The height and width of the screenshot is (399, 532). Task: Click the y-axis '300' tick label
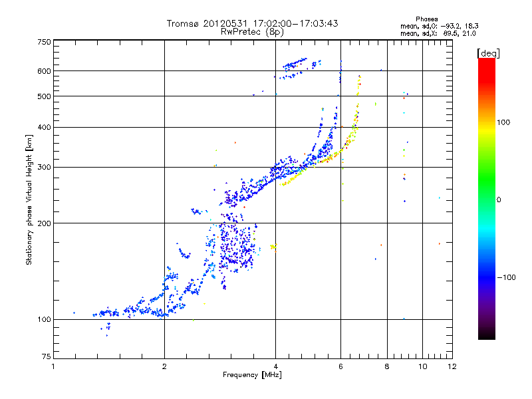point(44,167)
